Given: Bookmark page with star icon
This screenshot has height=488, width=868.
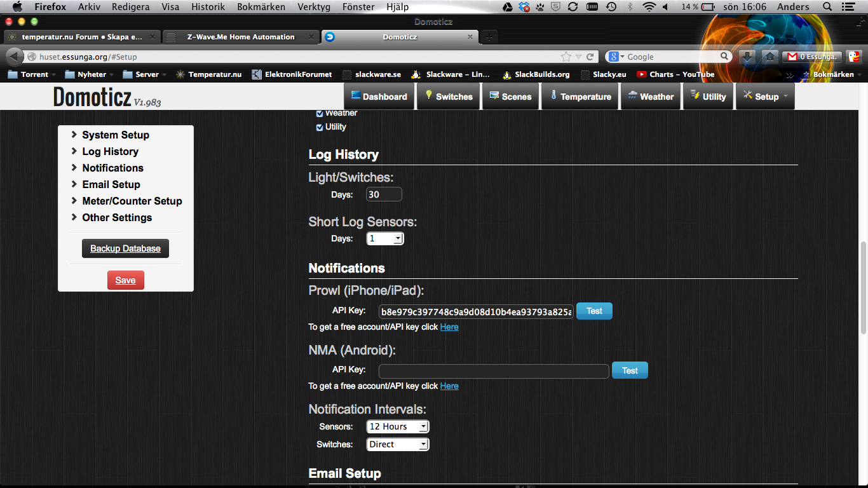Looking at the screenshot, I should pyautogui.click(x=566, y=57).
